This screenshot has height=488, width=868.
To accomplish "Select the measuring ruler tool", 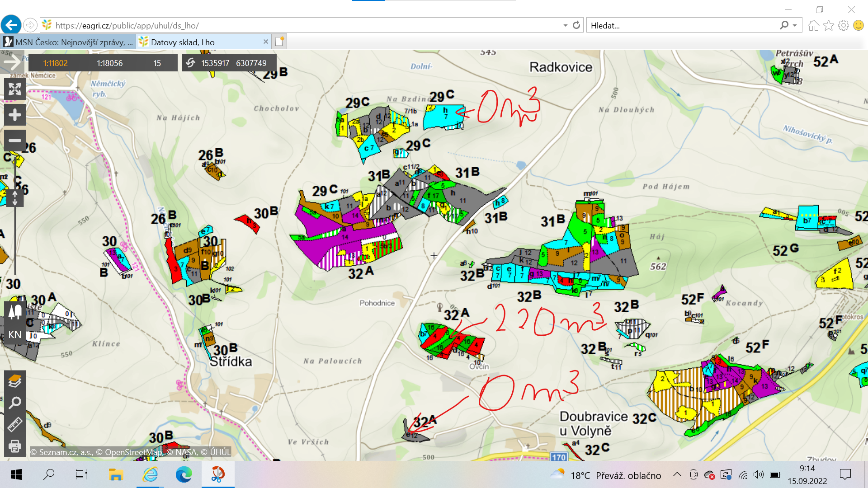I will [15, 424].
